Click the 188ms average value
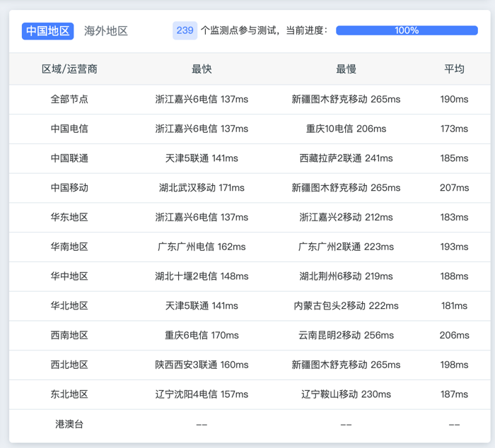Screen dimensions: 495x448 [x=454, y=276]
